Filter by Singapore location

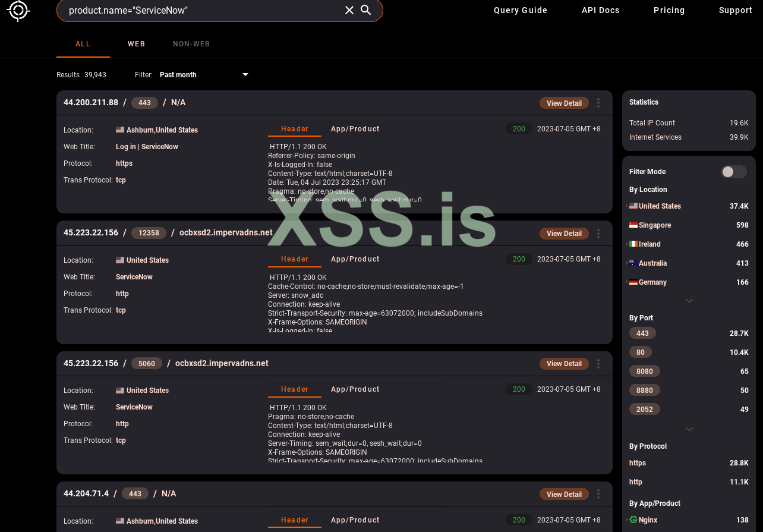pos(655,225)
